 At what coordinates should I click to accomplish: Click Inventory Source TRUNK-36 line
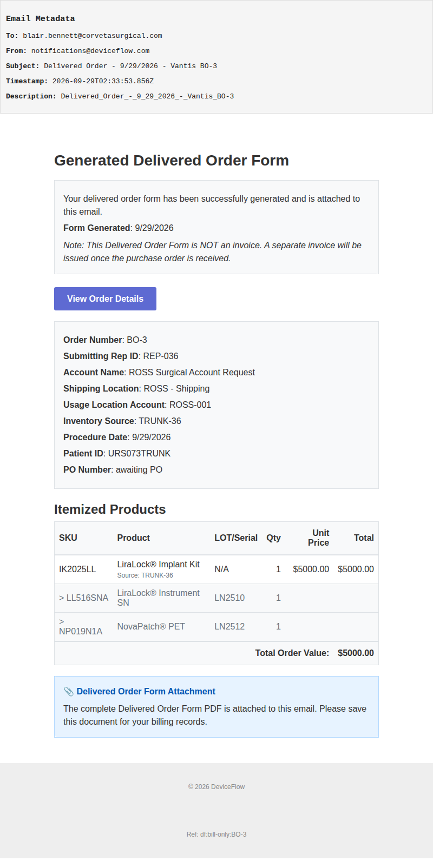(x=122, y=421)
